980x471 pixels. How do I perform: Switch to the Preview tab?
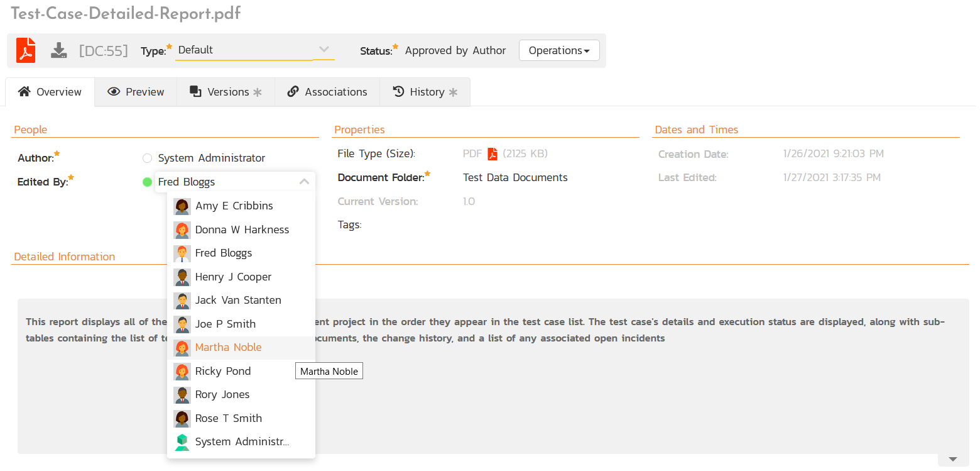pos(136,92)
